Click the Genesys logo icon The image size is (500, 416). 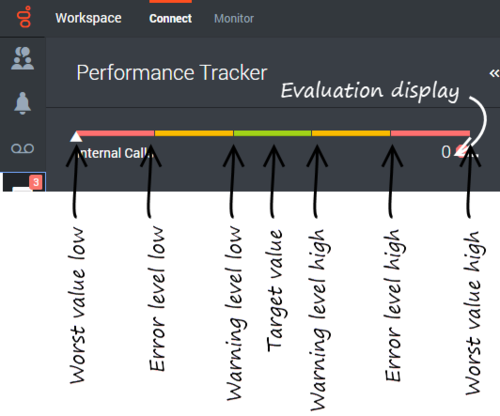(24, 17)
